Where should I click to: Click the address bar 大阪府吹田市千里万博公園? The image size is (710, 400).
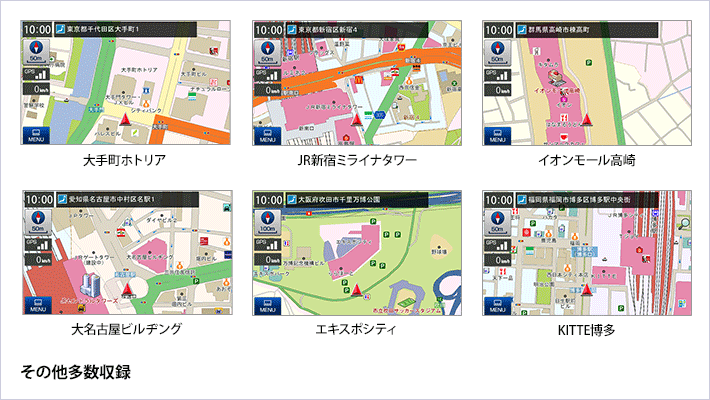click(357, 199)
